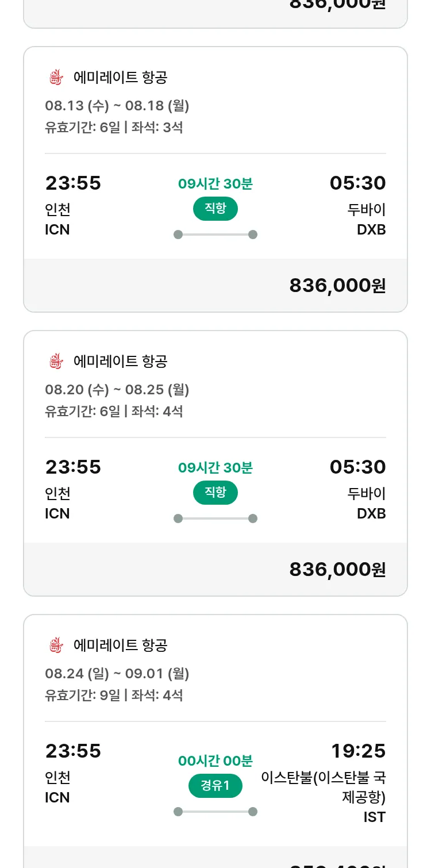Image resolution: width=431 pixels, height=868 pixels.
Task: Click the route line of the 08.20 flight
Action: tap(215, 519)
